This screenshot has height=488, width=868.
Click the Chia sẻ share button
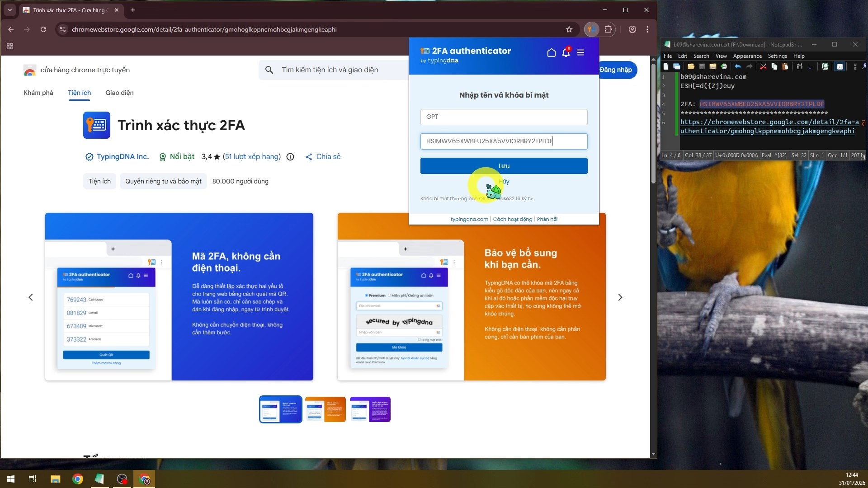tap(323, 157)
